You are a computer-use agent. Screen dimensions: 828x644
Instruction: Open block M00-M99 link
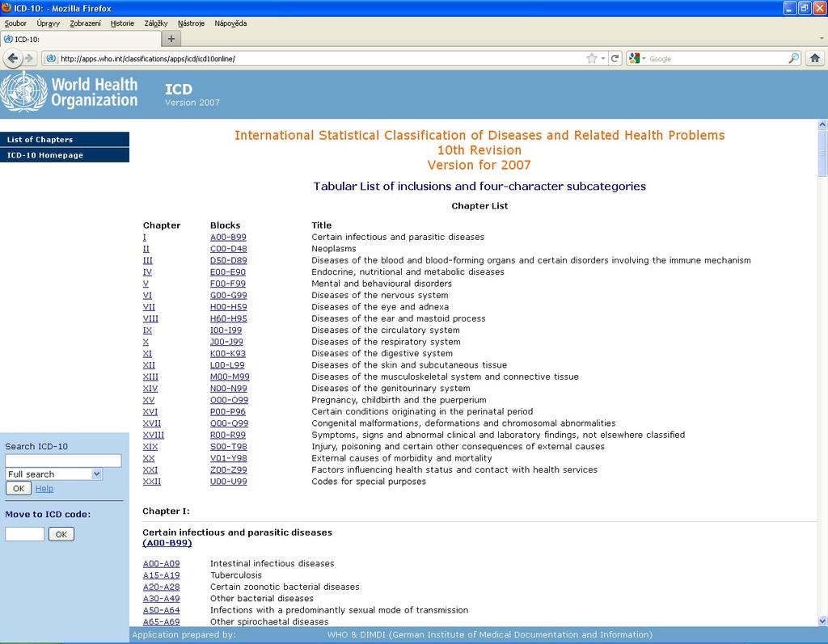(230, 377)
